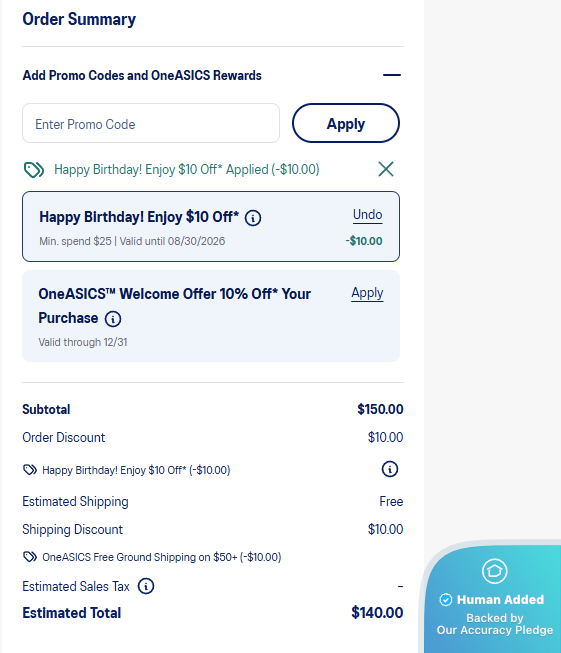Collapse the Add Promo Codes section
This screenshot has width=561, height=653.
391,75
